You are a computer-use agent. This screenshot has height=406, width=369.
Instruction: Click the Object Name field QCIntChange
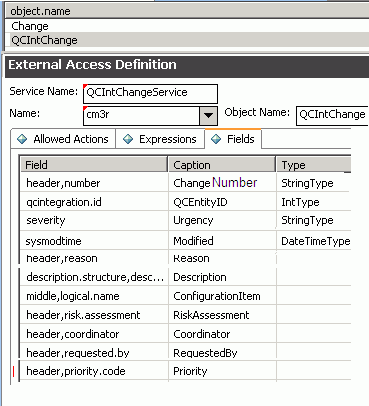[x=332, y=115]
